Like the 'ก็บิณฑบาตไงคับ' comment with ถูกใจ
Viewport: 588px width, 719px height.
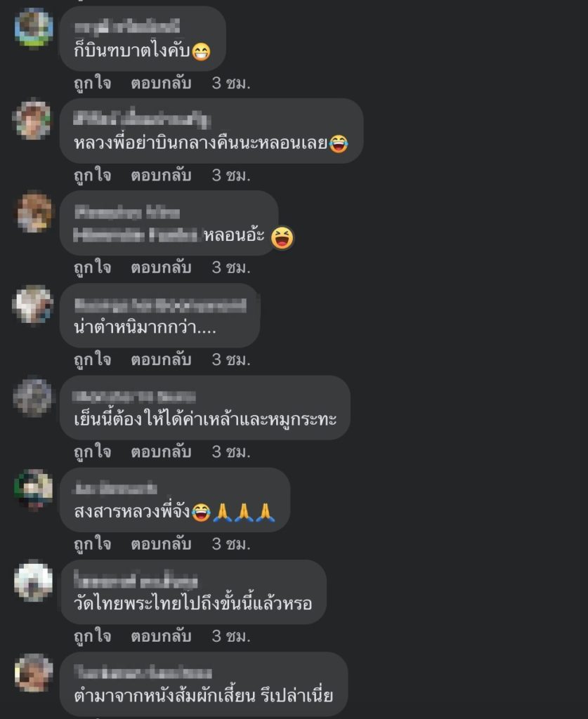click(x=93, y=84)
